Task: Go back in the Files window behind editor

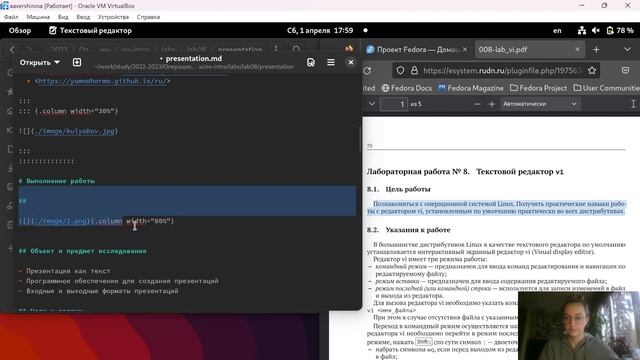Action: click(x=12, y=50)
